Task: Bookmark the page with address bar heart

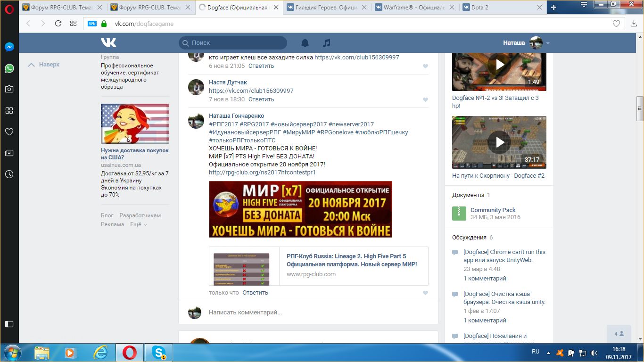Action: click(616, 24)
